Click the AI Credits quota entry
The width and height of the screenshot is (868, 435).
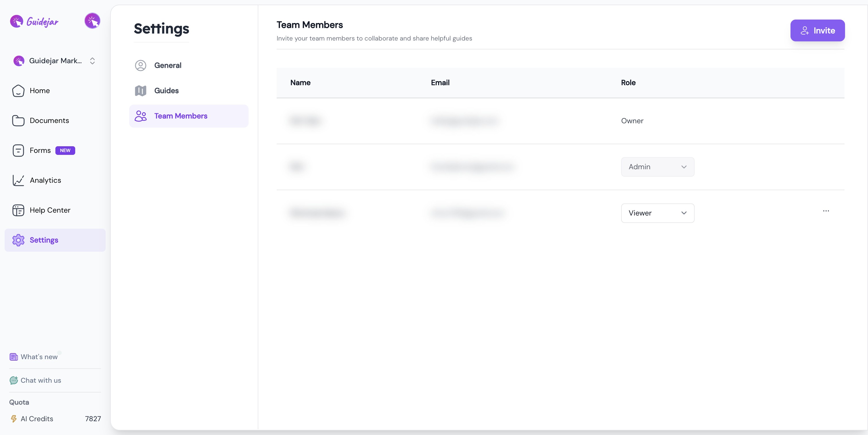point(37,419)
